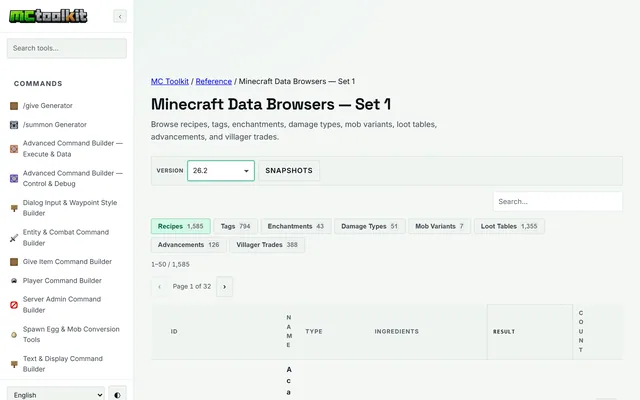Click the /summon Generator icon
Viewport: 640px width, 400px height.
point(14,124)
